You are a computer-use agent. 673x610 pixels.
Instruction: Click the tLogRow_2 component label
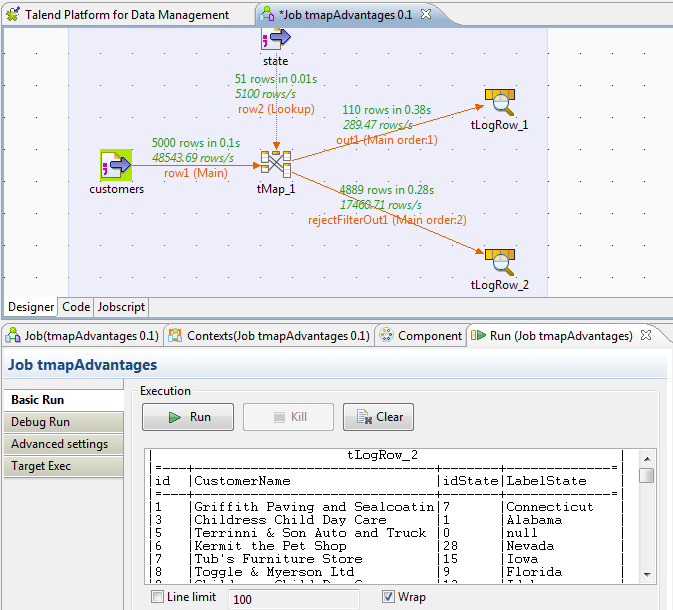point(500,285)
